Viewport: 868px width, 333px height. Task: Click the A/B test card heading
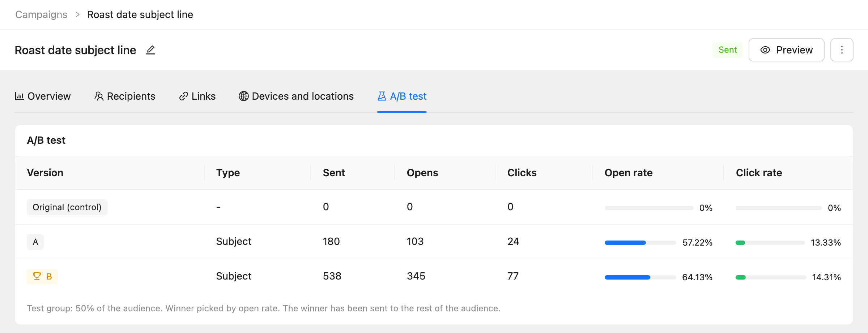coord(46,140)
